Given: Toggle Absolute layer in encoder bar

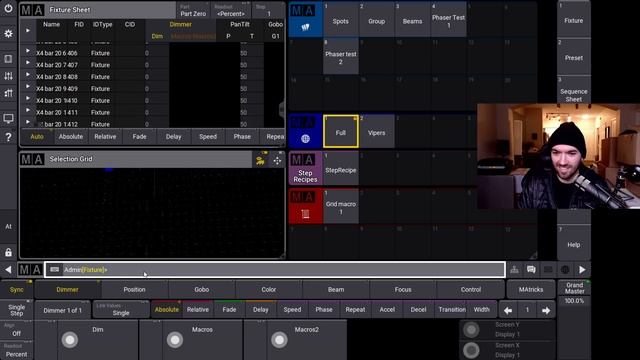Looking at the screenshot, I should point(167,310).
